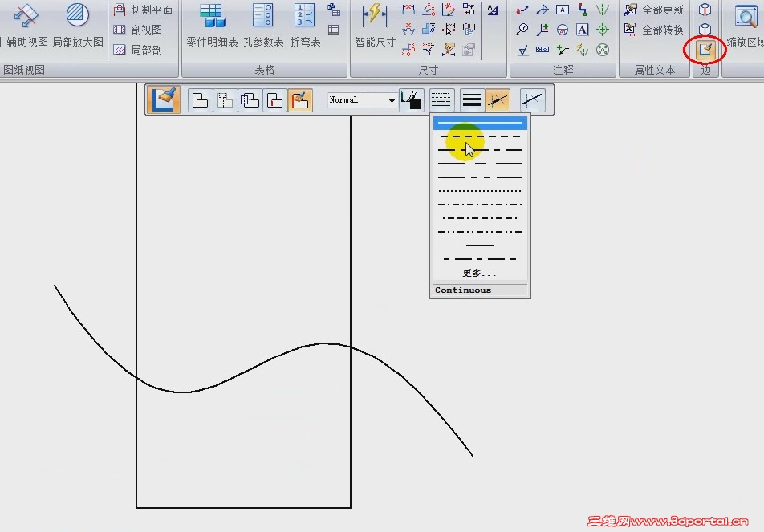Image resolution: width=764 pixels, height=532 pixels.
Task: Click the circled edge painter icon in ribbon
Action: (x=705, y=50)
